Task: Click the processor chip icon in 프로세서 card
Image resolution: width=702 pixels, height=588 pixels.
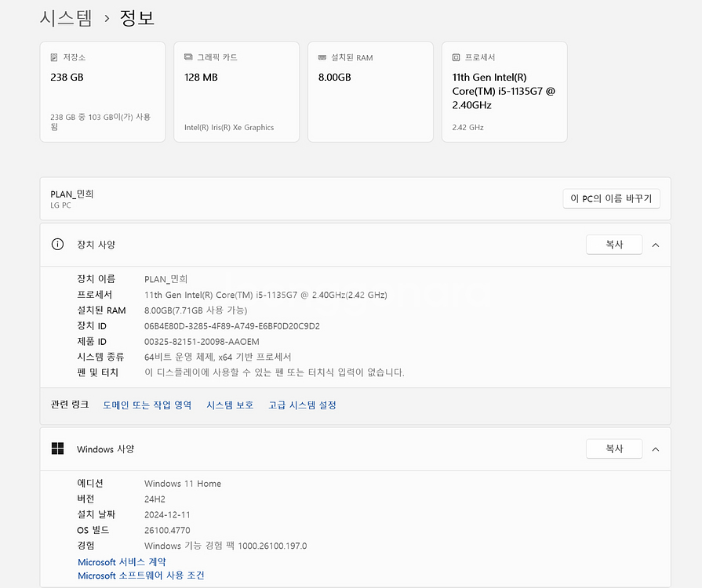Action: click(456, 57)
